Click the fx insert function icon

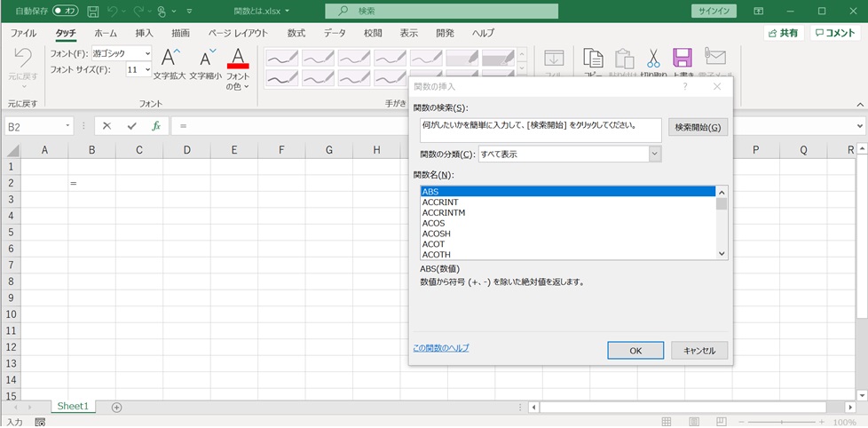[156, 126]
